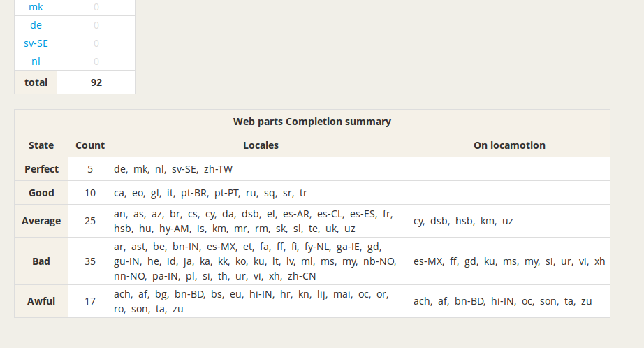The width and height of the screenshot is (644, 348).
Task: Open the de locale link
Action: [x=36, y=25]
